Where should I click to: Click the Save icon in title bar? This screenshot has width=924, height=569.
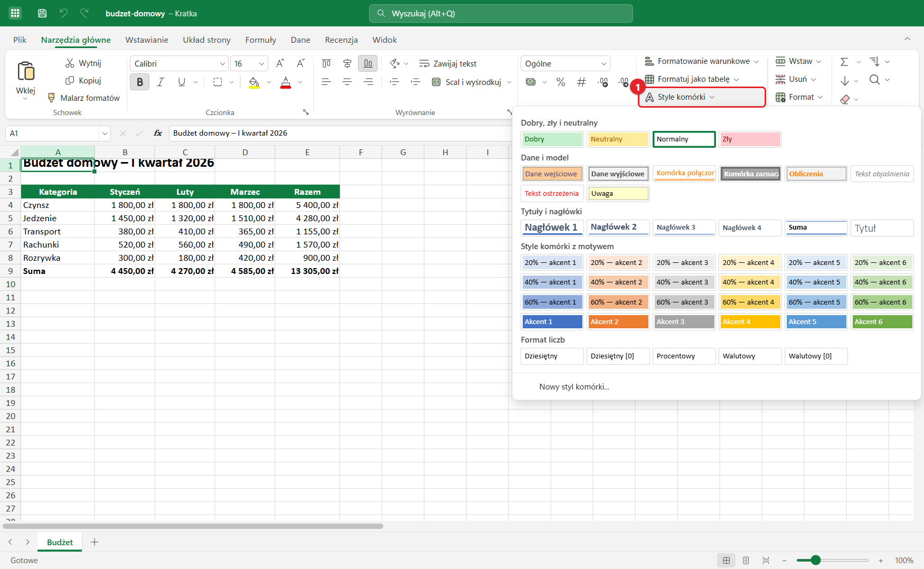point(42,13)
